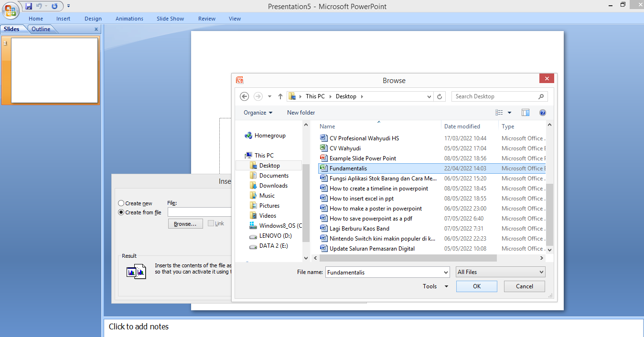Open the Insert ribbon tab
The width and height of the screenshot is (644, 337).
click(x=63, y=19)
